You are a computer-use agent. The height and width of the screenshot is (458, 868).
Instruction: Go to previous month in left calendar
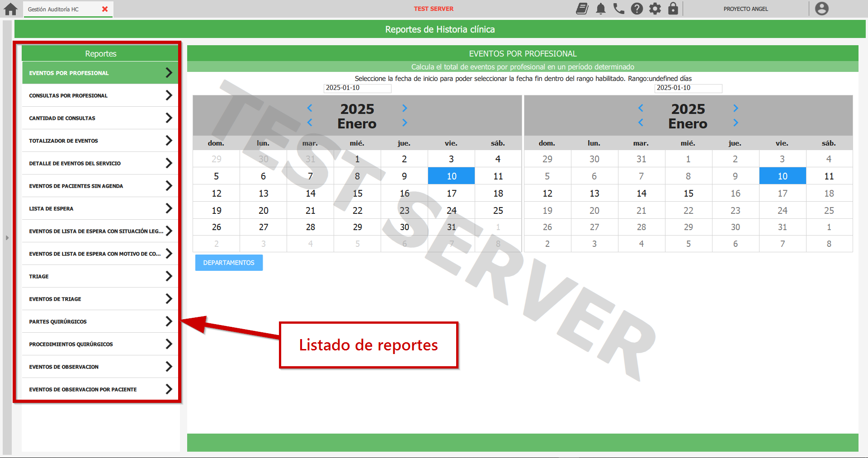tap(310, 123)
